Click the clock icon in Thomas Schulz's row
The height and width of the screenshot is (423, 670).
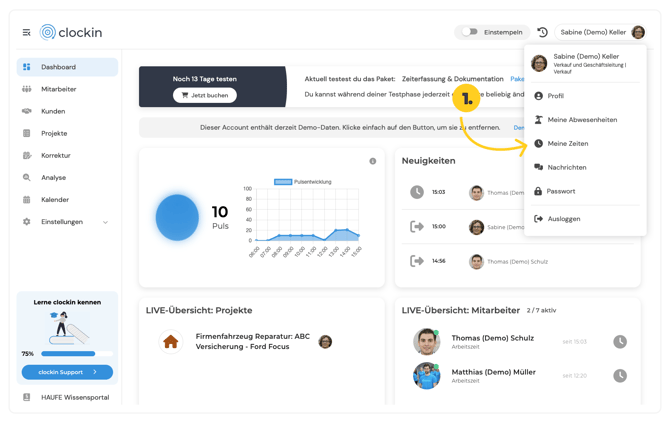click(620, 342)
